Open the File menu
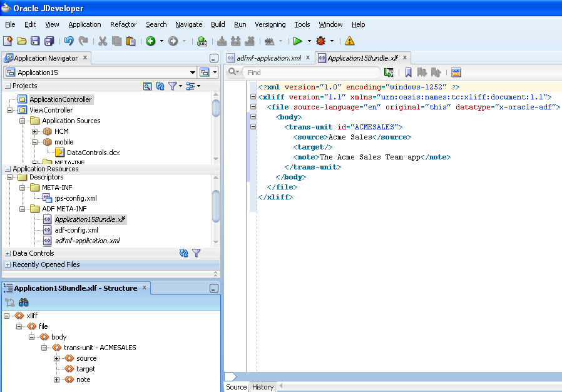562x392 pixels. pyautogui.click(x=10, y=24)
